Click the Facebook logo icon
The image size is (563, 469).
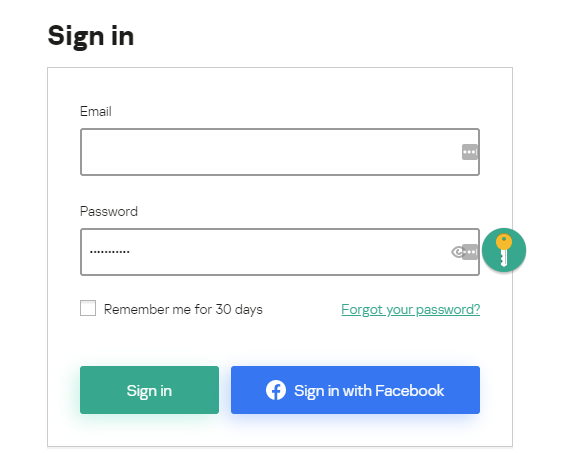(x=276, y=390)
